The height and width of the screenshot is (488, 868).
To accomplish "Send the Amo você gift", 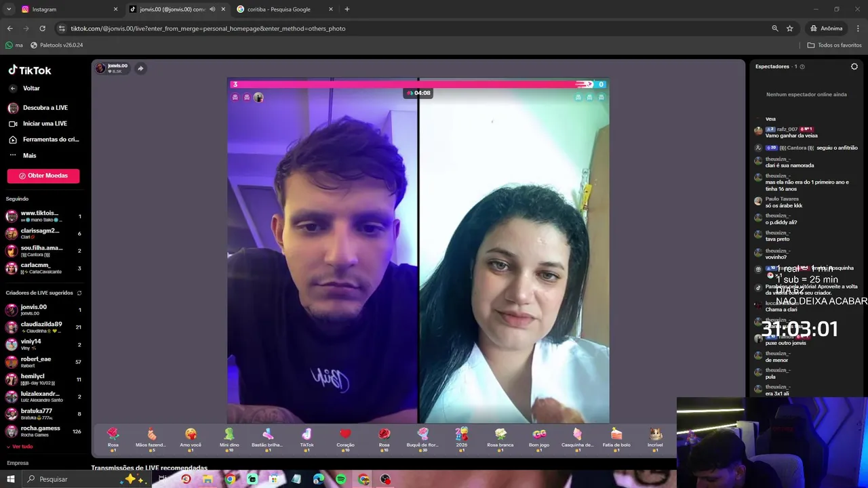I will [x=191, y=439].
